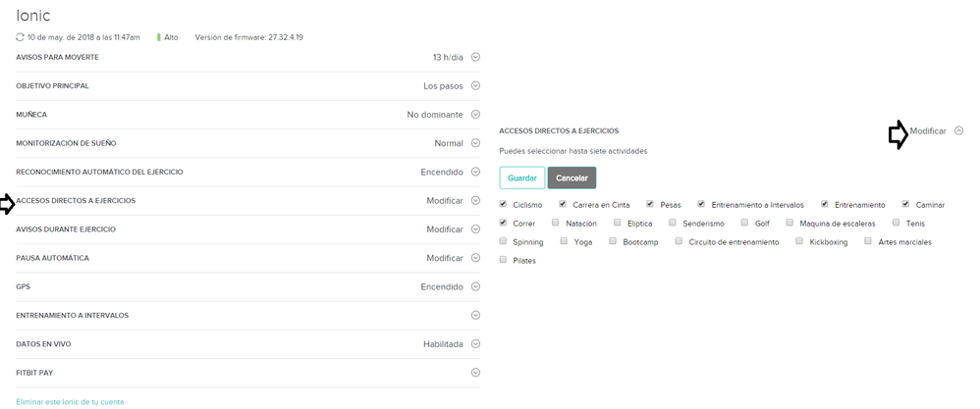The image size is (980, 409).
Task: Enable the Yoga checkbox
Action: click(562, 241)
